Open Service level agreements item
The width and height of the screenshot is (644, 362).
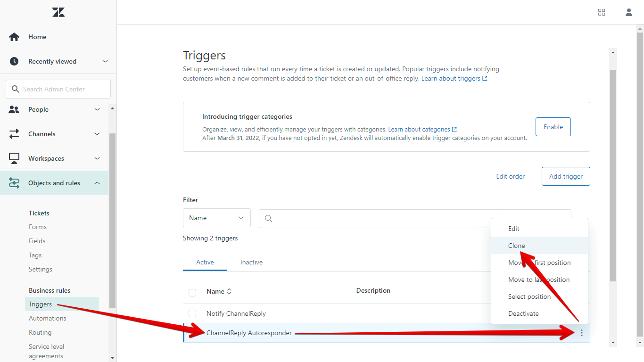tap(47, 351)
